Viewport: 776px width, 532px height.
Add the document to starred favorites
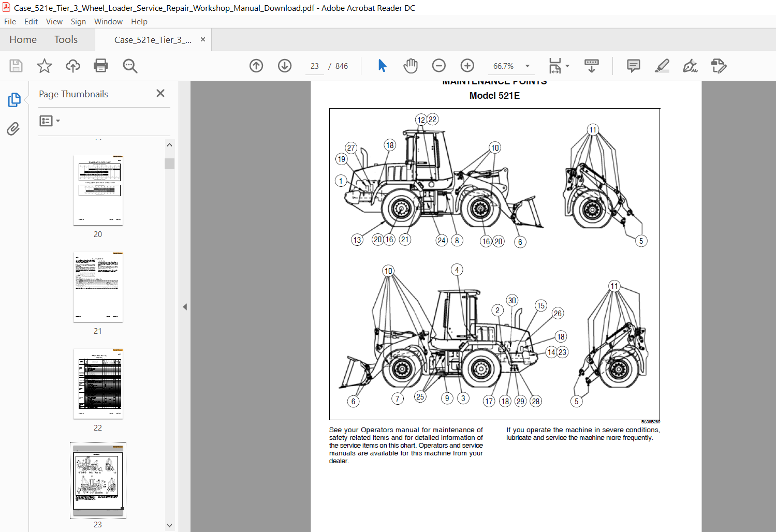click(45, 66)
